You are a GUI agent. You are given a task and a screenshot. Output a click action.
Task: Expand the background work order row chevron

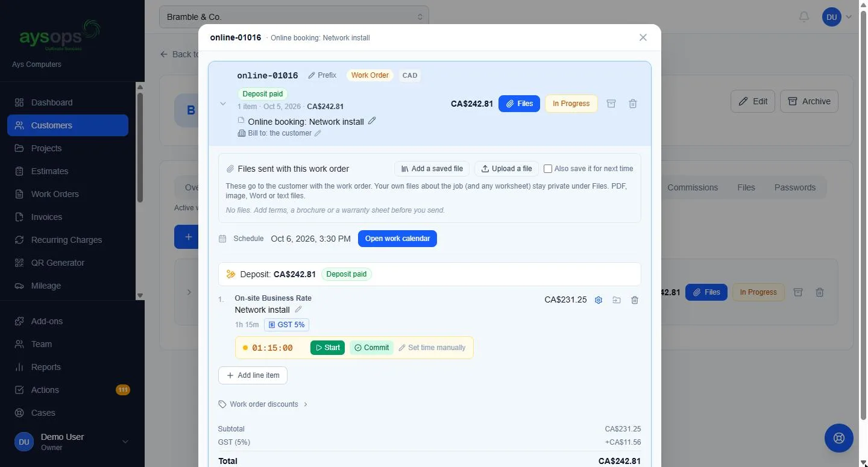[189, 292]
